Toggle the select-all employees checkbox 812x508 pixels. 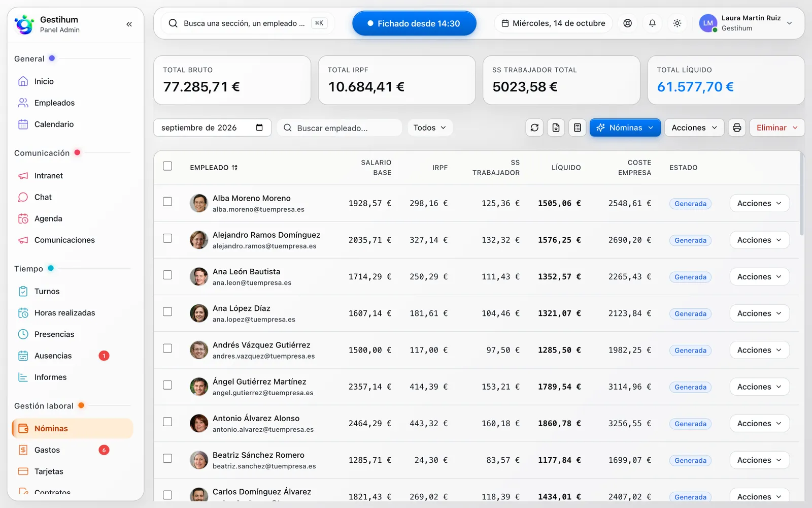point(167,166)
